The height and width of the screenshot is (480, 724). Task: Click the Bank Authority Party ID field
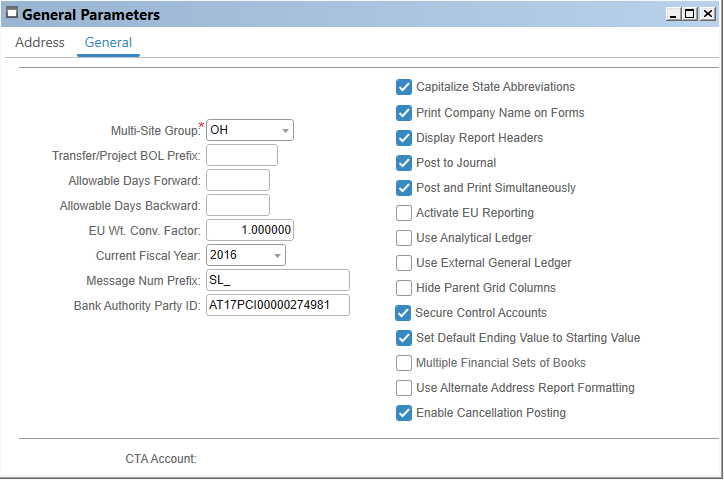(x=277, y=305)
